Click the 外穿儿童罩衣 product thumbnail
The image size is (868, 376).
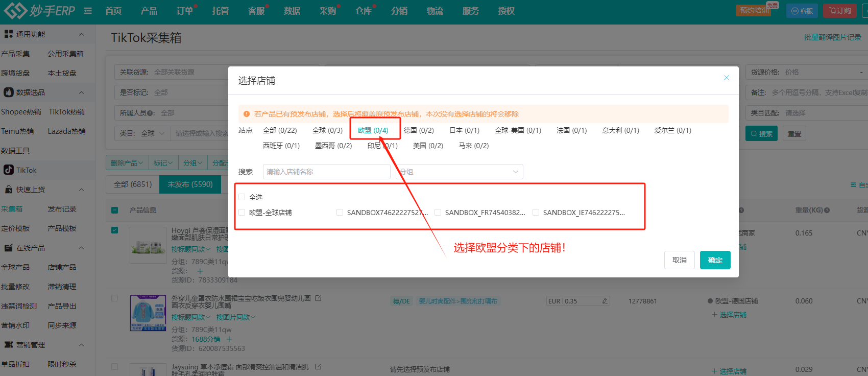pyautogui.click(x=148, y=313)
